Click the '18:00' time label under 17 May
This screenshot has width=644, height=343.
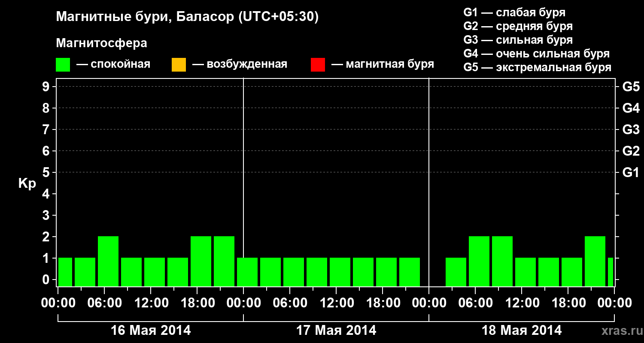click(x=383, y=303)
